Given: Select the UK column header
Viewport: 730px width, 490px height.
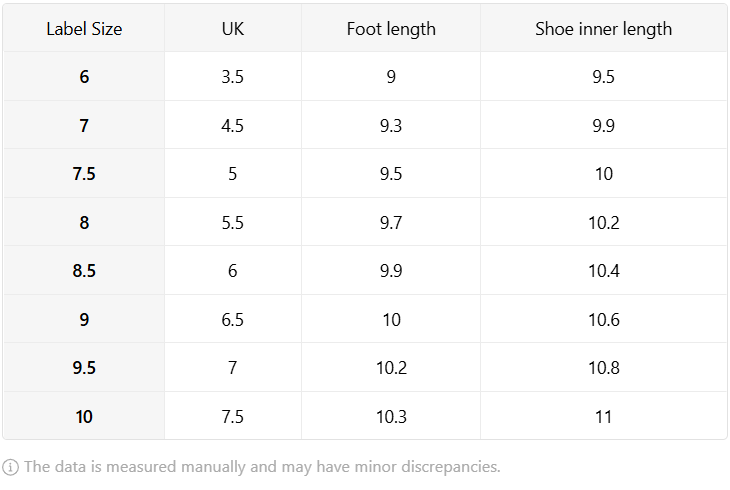Looking at the screenshot, I should pos(233,29).
